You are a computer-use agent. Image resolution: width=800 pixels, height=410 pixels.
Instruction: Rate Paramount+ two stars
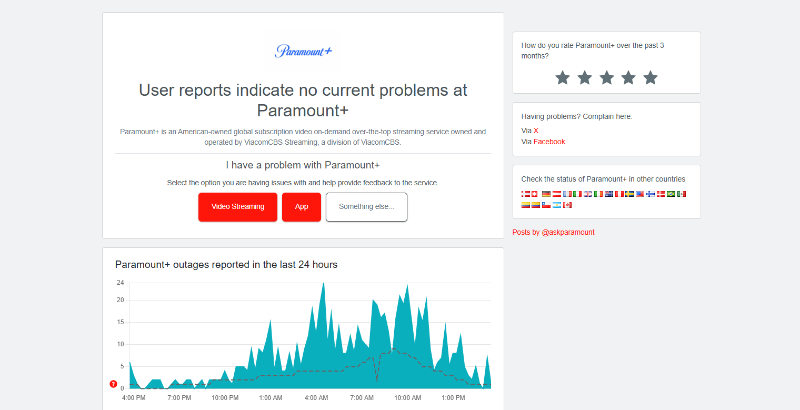click(x=584, y=78)
